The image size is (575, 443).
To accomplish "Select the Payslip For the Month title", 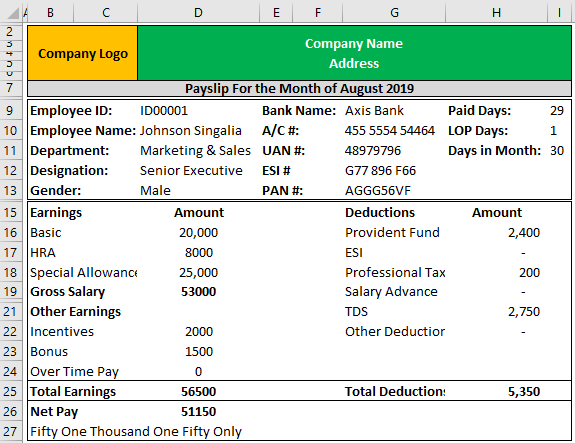I will [299, 89].
